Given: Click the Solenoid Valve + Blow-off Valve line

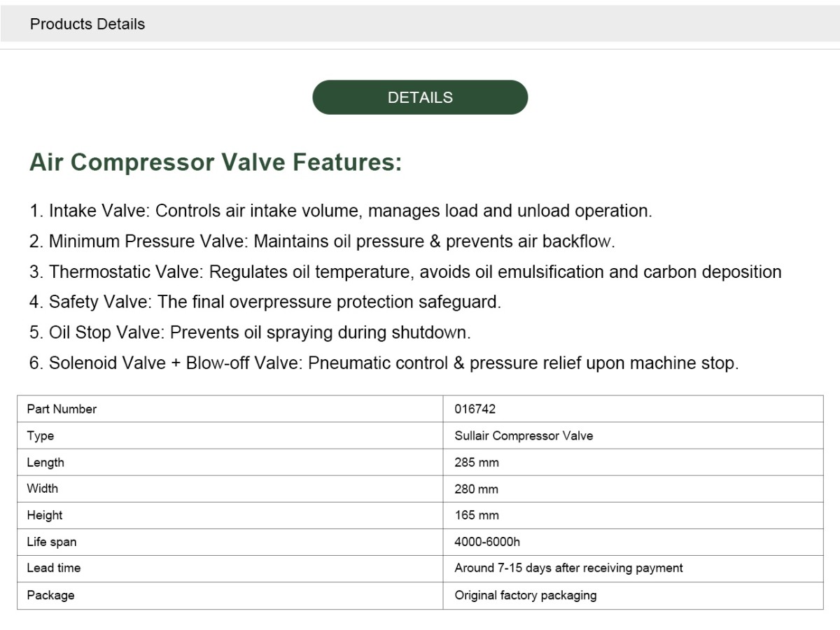Looking at the screenshot, I should click(384, 363).
